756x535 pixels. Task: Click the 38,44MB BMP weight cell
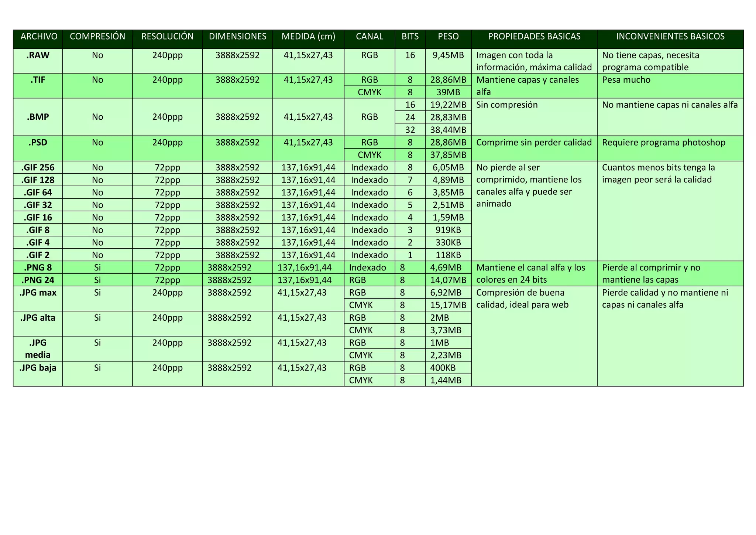tap(448, 130)
